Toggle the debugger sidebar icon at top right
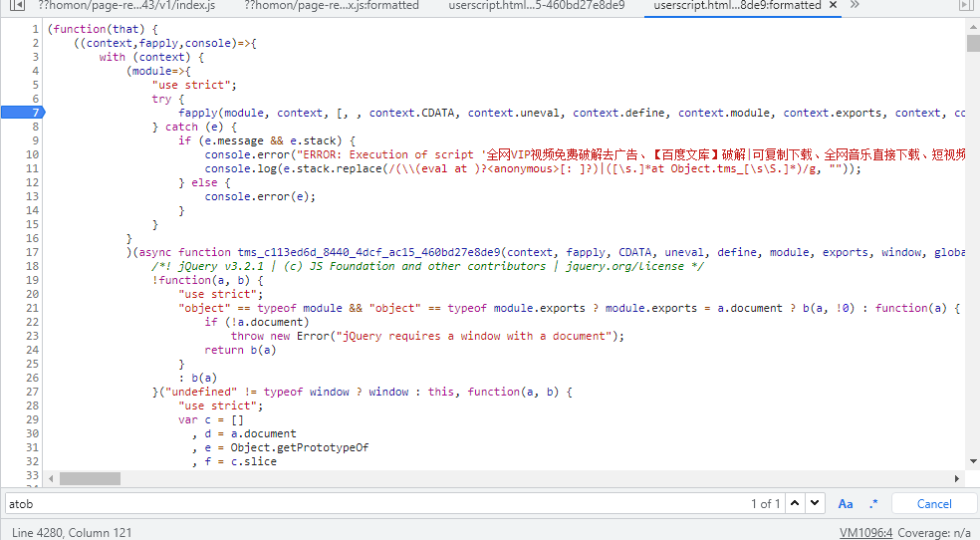Screen dimensions: 980x540 pyautogui.click(x=965, y=6)
